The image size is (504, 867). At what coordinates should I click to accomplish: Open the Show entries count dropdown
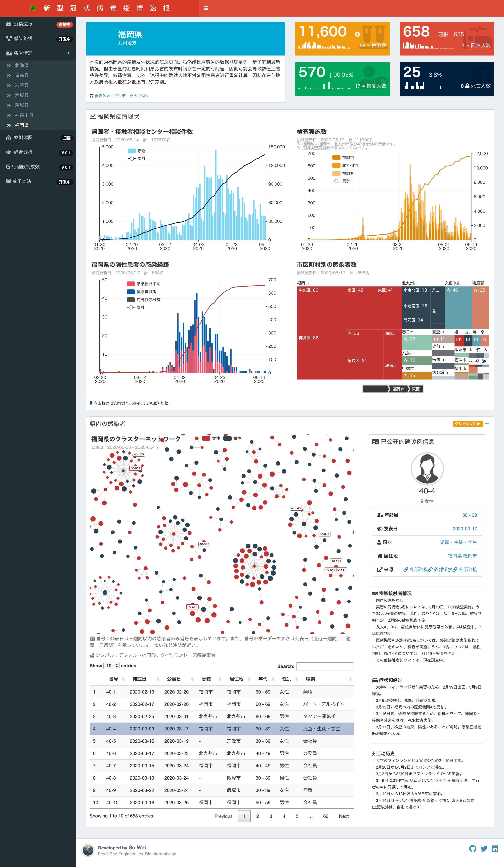(111, 665)
